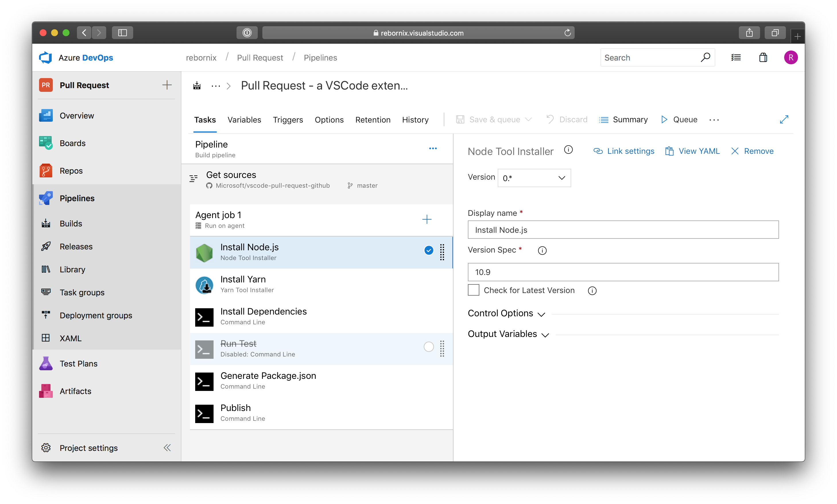Click Link settings
837x504 pixels.
(623, 151)
